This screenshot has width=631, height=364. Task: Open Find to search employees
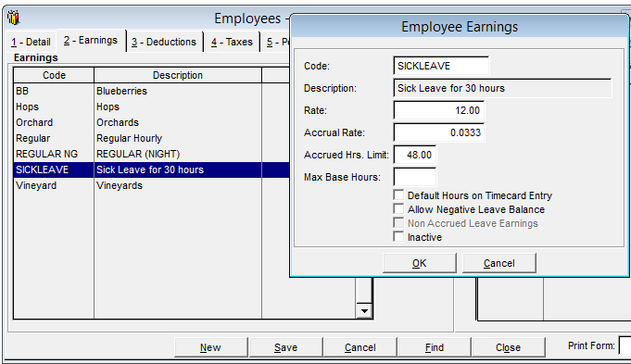coord(435,347)
